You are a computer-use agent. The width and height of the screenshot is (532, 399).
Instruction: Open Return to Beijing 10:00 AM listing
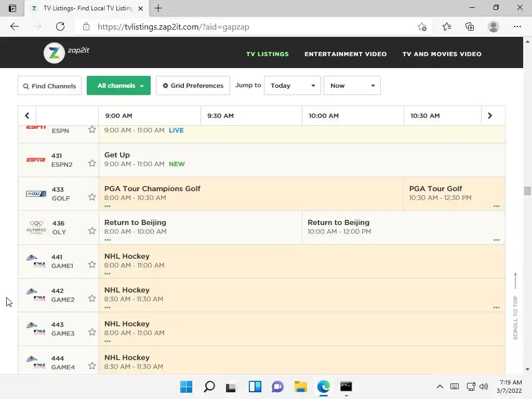(403, 228)
